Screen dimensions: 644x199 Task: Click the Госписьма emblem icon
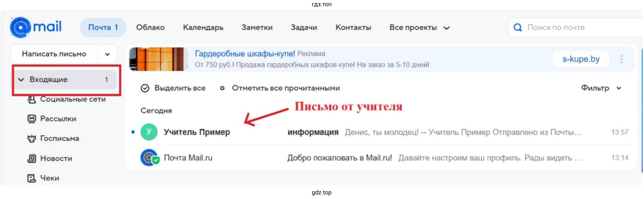coord(32,138)
